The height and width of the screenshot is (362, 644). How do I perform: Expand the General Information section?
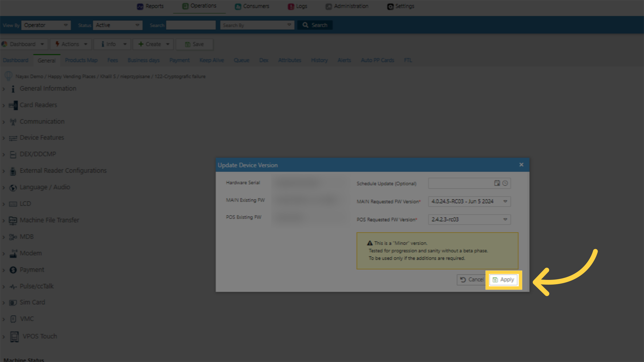[4, 89]
